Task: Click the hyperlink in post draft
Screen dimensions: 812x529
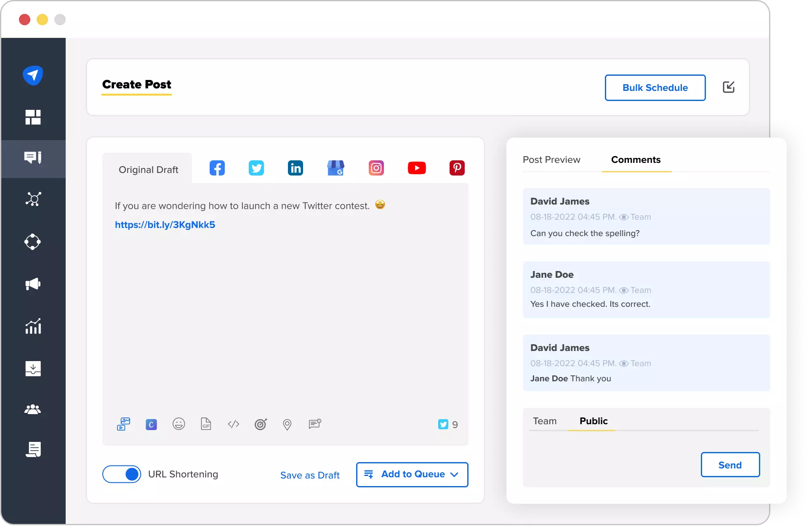Action: click(x=165, y=224)
